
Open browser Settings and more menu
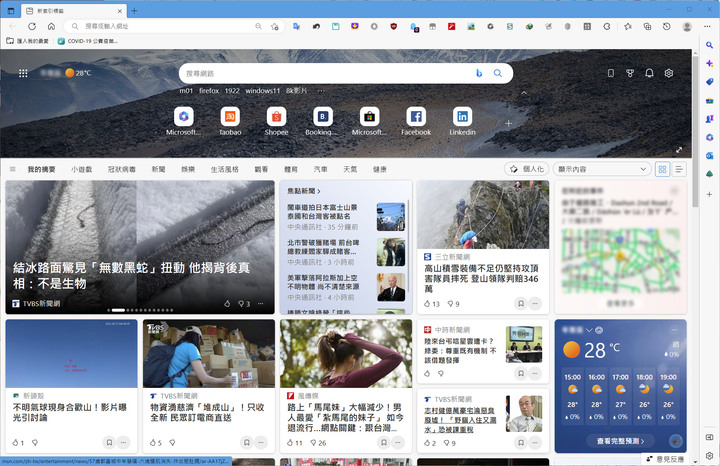707,27
